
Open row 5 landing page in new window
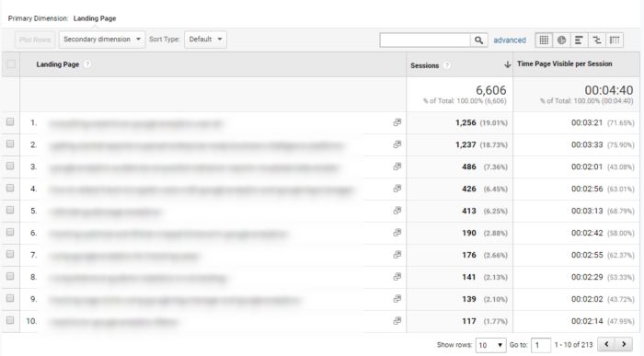(x=397, y=211)
